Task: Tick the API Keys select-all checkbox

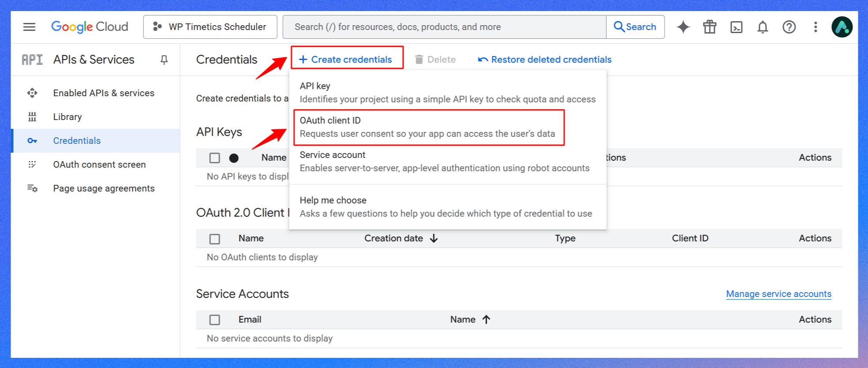Action: pyautogui.click(x=215, y=158)
